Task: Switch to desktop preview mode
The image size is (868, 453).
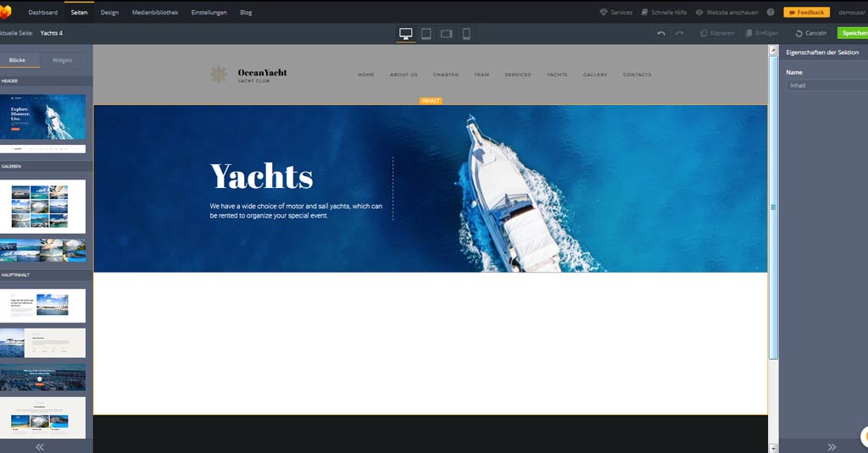Action: pos(406,34)
